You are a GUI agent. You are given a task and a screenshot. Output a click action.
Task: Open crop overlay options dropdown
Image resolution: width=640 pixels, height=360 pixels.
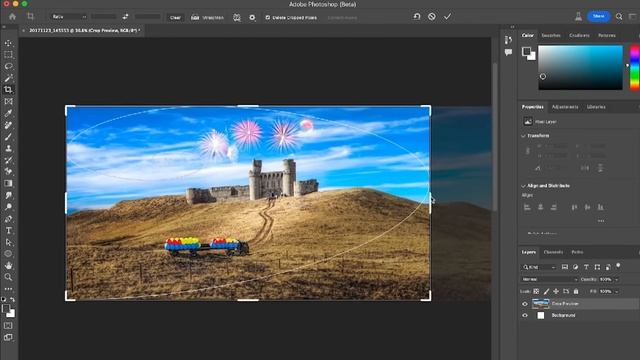[x=237, y=18]
